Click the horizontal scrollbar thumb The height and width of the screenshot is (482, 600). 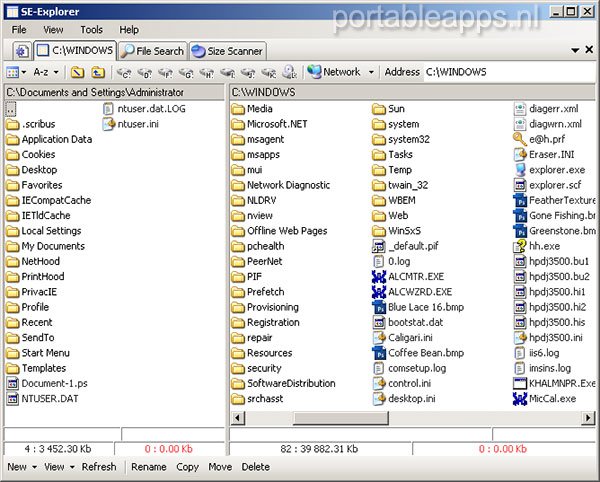coord(341,418)
